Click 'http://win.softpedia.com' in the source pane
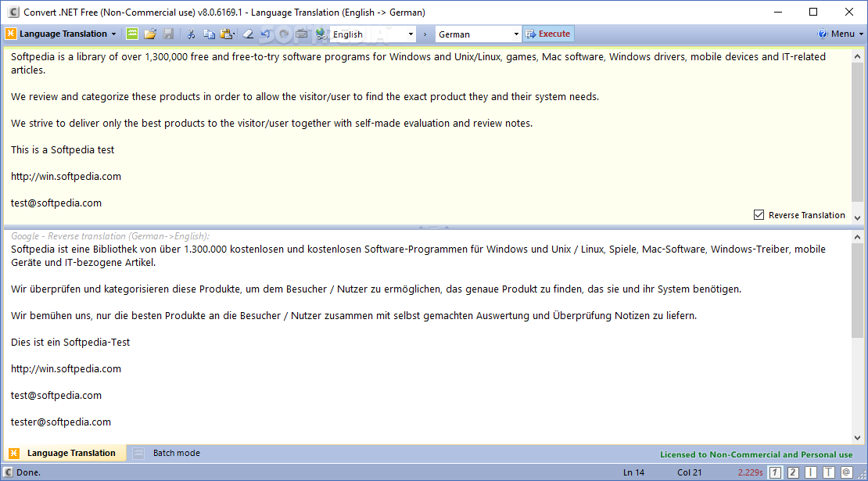Viewport: 868px width, 481px height. pyautogui.click(x=66, y=177)
